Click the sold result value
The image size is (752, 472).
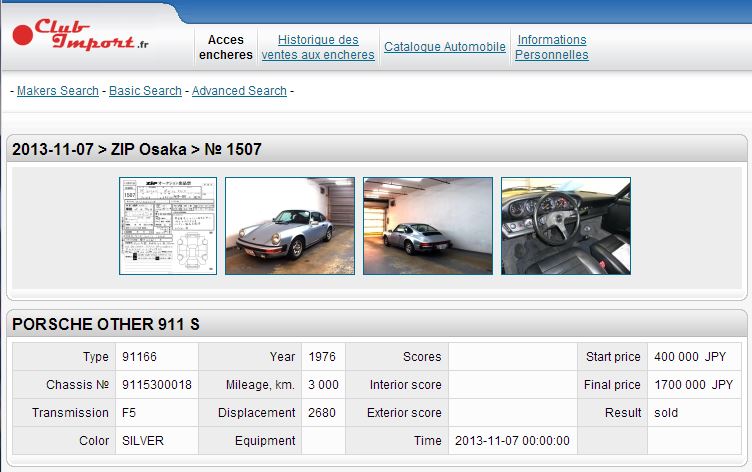pos(666,413)
